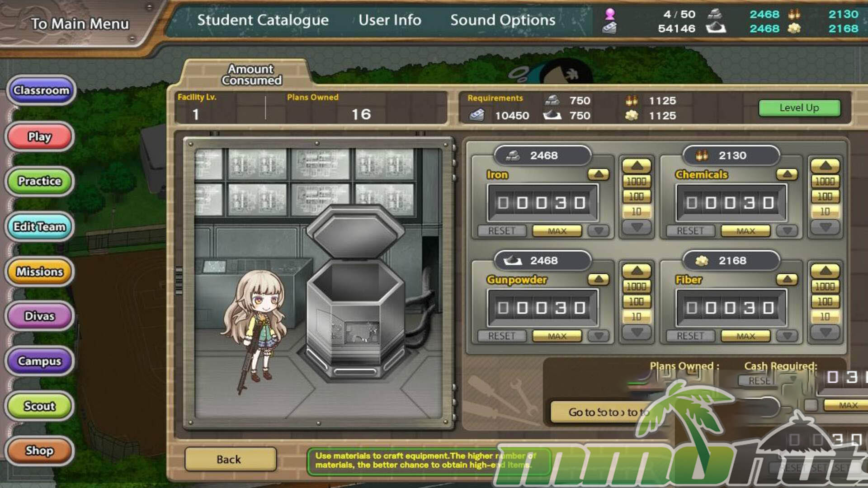
Task: Select the 100 increment for Iron
Action: click(x=636, y=196)
